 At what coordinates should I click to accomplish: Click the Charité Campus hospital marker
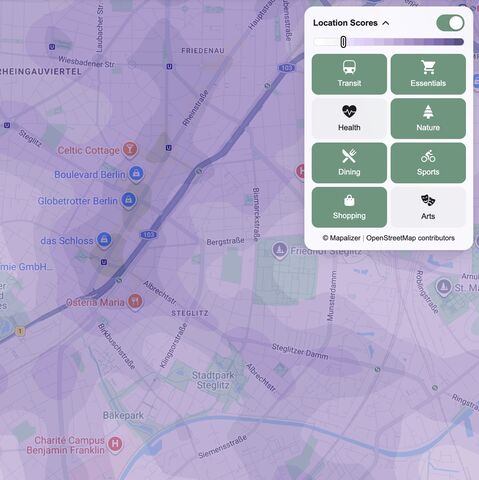click(x=115, y=444)
